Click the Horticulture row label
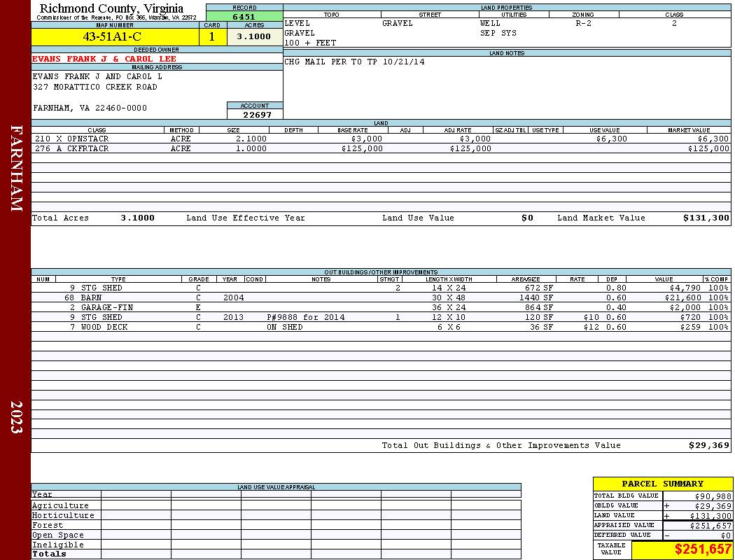Viewport: 735px width, 560px height. coord(63,515)
